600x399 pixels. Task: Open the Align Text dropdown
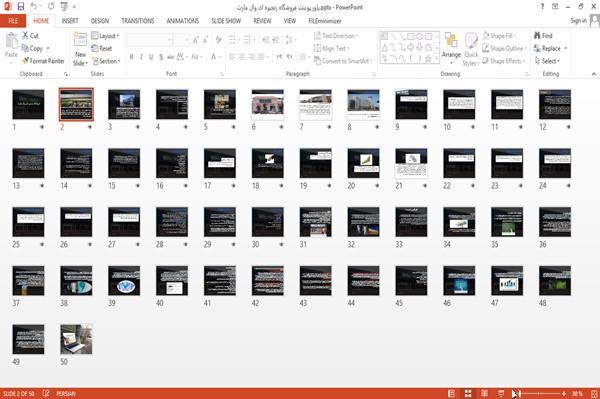pos(332,48)
